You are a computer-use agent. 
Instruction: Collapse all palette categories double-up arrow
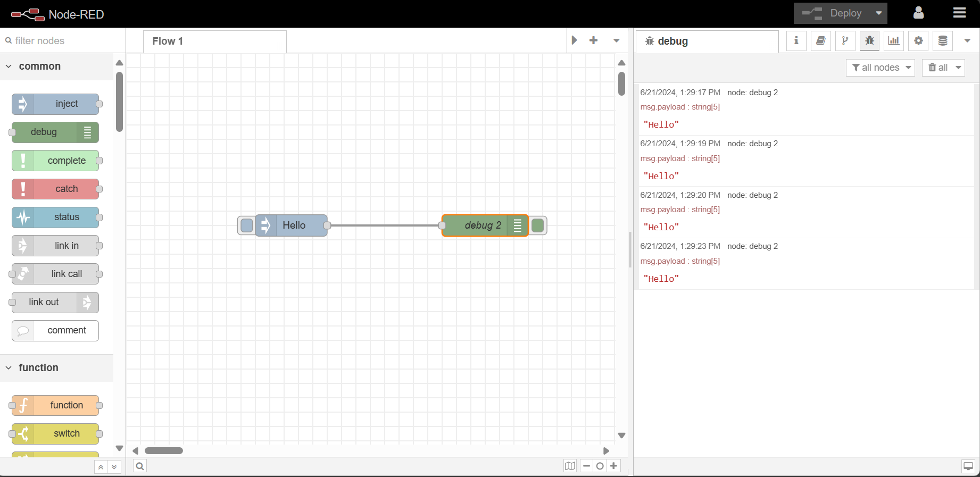101,467
